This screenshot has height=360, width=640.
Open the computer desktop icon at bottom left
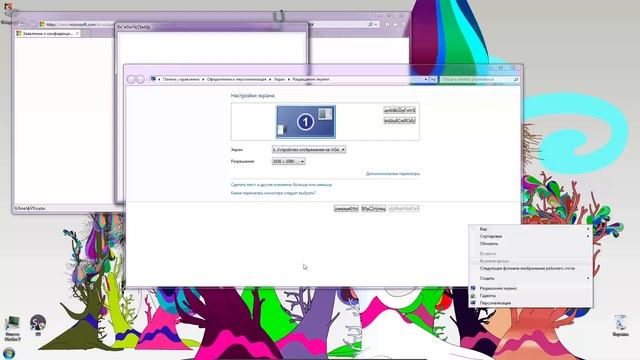pos(12,329)
